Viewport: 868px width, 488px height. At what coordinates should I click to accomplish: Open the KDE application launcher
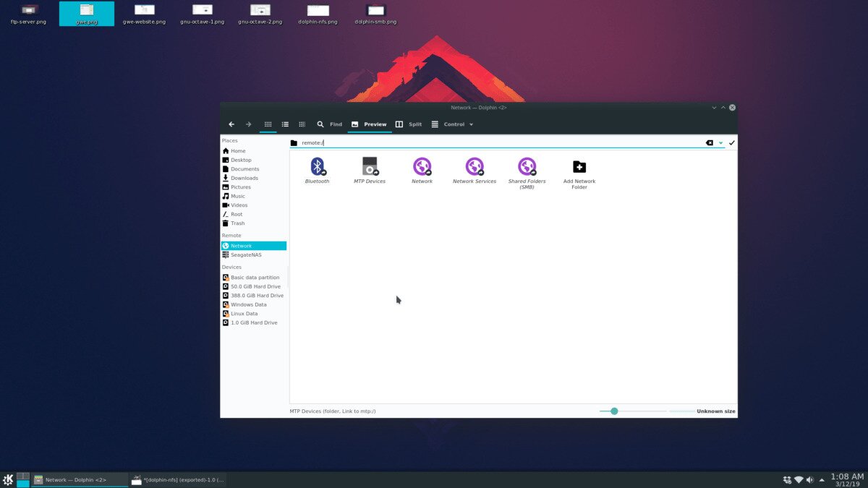8,479
